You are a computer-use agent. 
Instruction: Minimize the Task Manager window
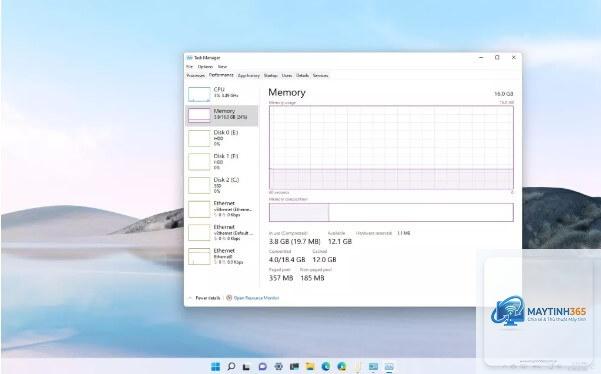481,57
